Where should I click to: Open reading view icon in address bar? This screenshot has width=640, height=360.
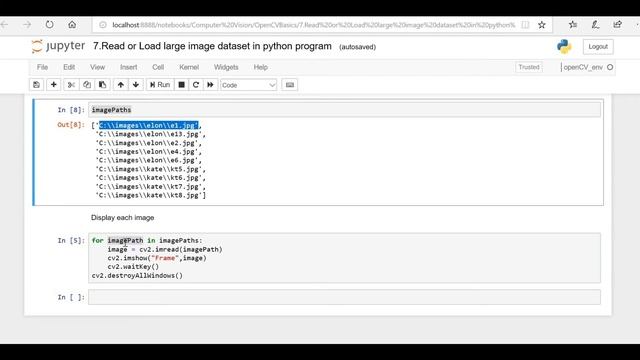pyautogui.click(x=525, y=25)
